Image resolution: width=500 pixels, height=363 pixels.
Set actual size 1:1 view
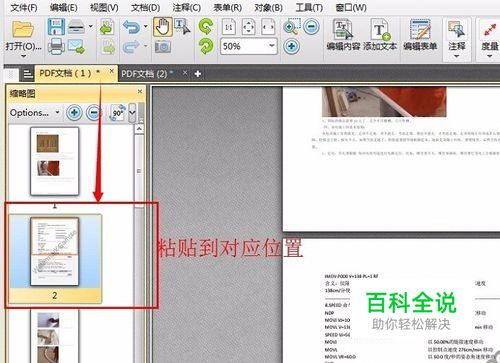coord(229,27)
